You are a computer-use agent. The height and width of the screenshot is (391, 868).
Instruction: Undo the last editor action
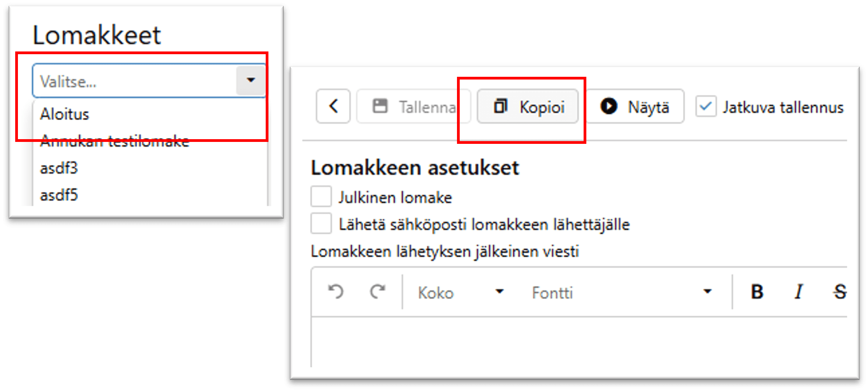[x=335, y=292]
